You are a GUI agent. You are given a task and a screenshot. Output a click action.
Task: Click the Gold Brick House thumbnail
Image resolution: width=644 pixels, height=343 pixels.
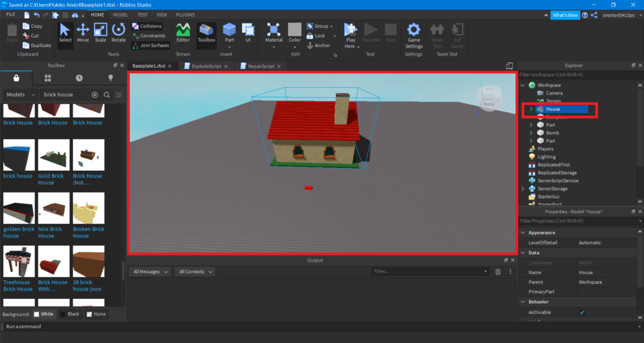point(54,155)
